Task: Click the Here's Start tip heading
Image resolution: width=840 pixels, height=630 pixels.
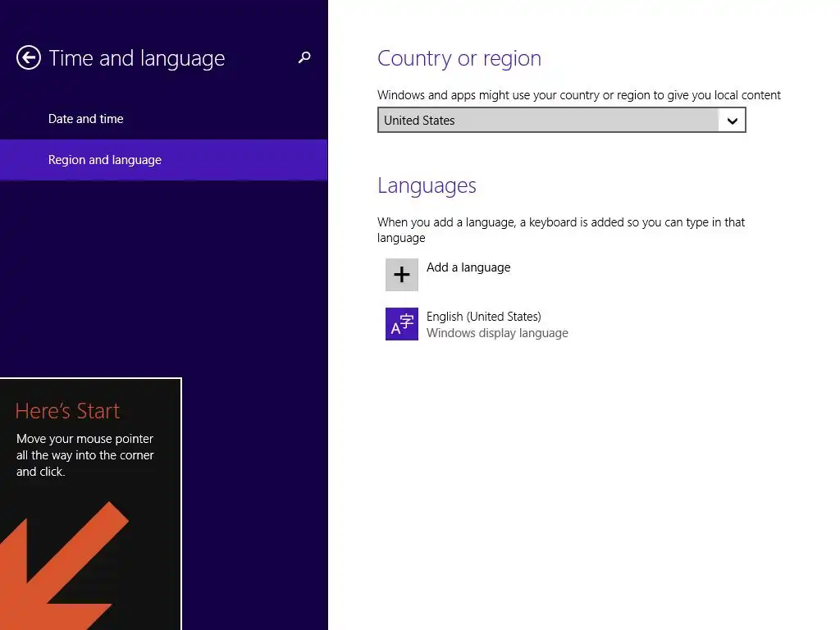Action: (67, 411)
